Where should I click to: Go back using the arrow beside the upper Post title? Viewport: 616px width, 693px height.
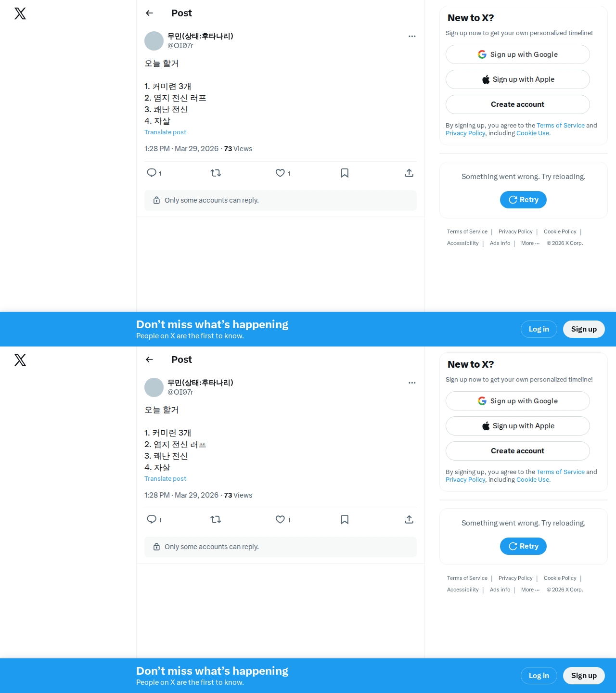(149, 13)
